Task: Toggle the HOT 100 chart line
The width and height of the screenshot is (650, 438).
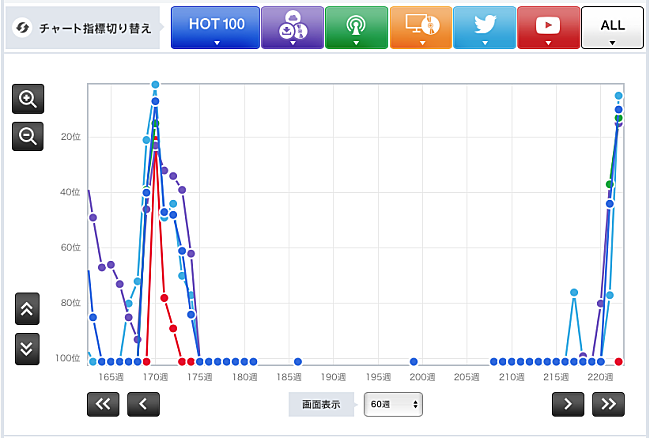Action: (x=217, y=27)
